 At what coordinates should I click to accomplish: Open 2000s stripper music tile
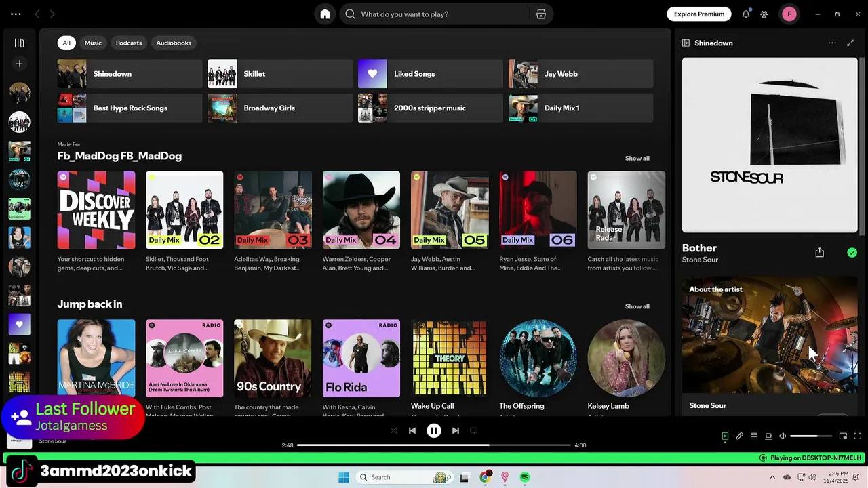(431, 108)
